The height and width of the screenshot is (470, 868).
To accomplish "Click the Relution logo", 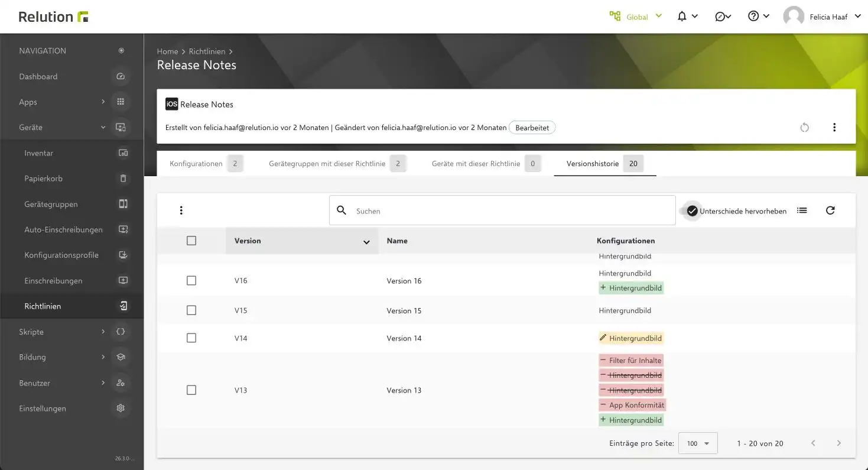I will click(53, 17).
